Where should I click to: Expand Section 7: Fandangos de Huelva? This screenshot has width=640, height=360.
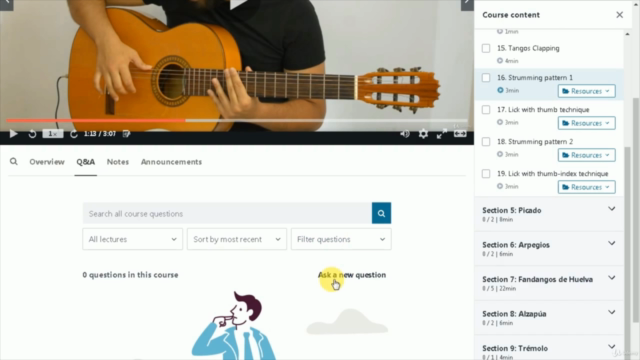(x=549, y=283)
